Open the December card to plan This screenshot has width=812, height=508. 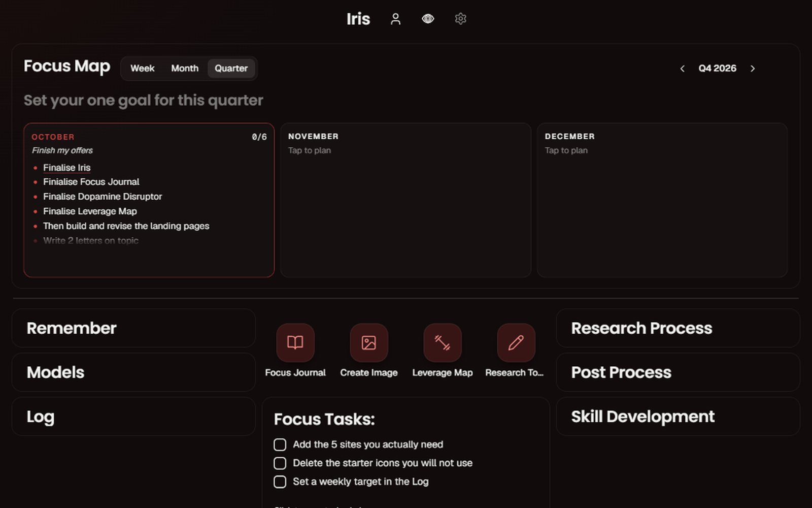pyautogui.click(x=662, y=200)
